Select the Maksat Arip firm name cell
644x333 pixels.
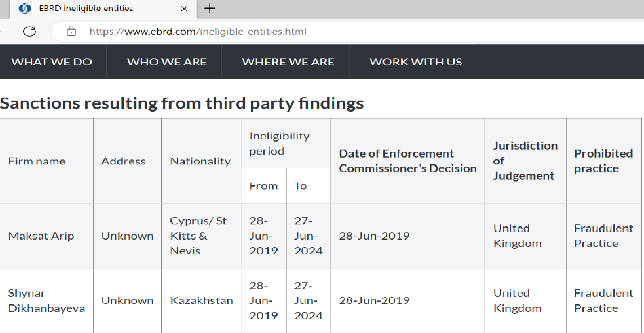tap(41, 236)
